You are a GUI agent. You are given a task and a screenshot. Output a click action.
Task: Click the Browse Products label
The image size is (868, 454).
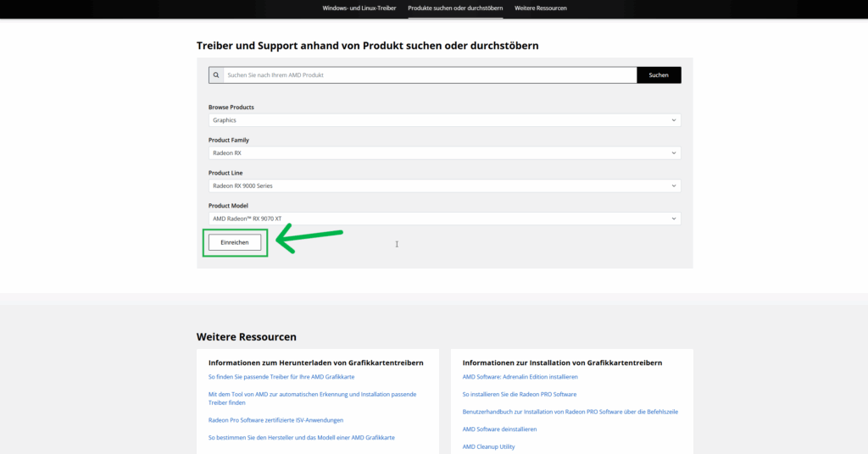tap(231, 108)
